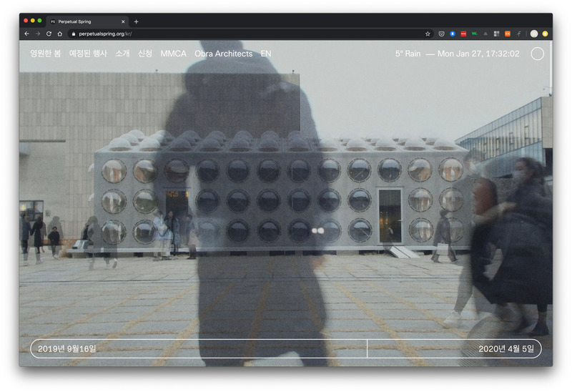Screen dimensions: 572x392
Task: Close the Perpetual Spring tab
Action: pyautogui.click(x=123, y=21)
